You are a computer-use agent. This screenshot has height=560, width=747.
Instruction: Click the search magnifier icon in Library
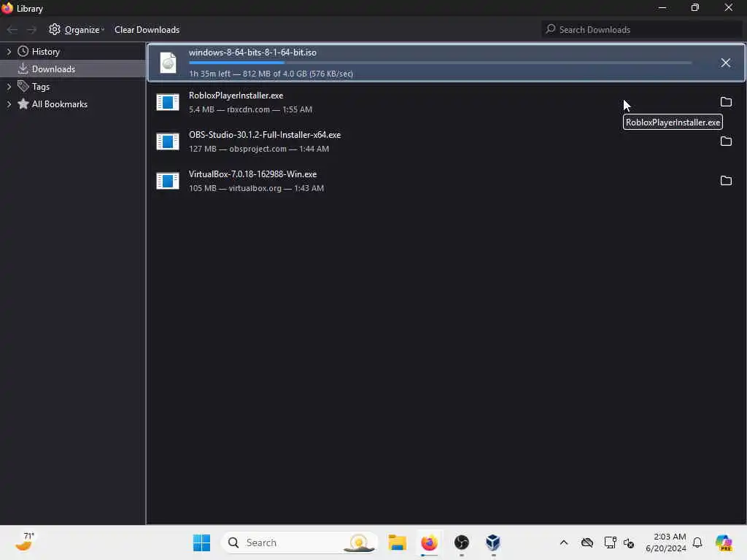click(551, 29)
